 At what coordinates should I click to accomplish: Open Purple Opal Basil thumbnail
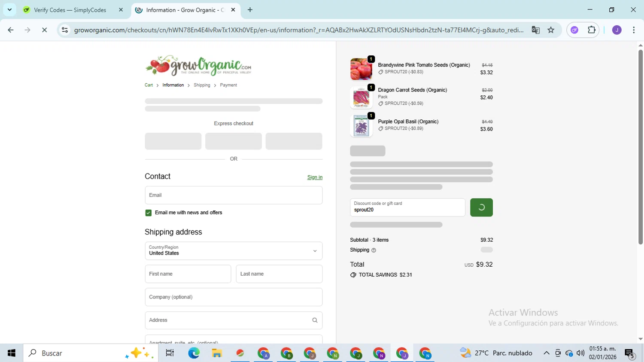pyautogui.click(x=361, y=126)
